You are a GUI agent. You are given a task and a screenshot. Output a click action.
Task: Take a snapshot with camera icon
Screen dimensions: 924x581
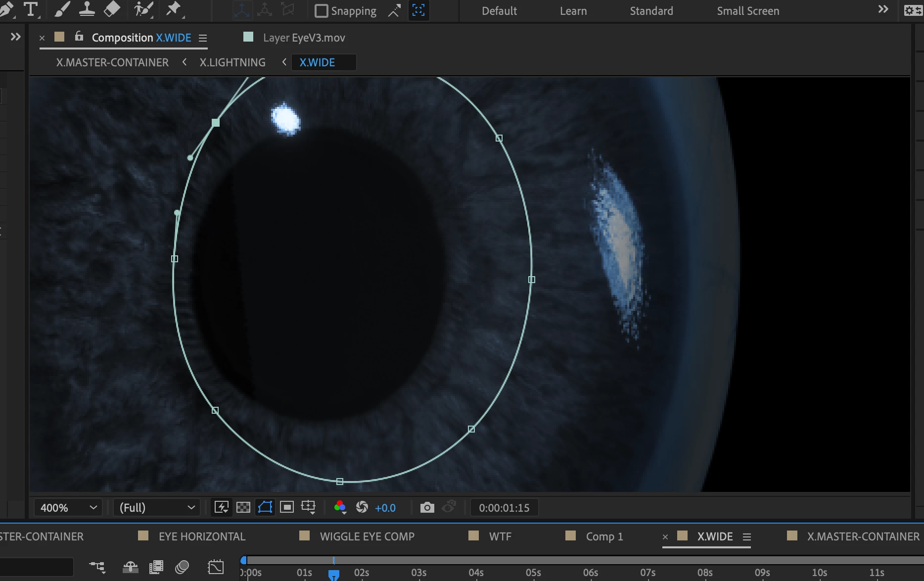(427, 508)
